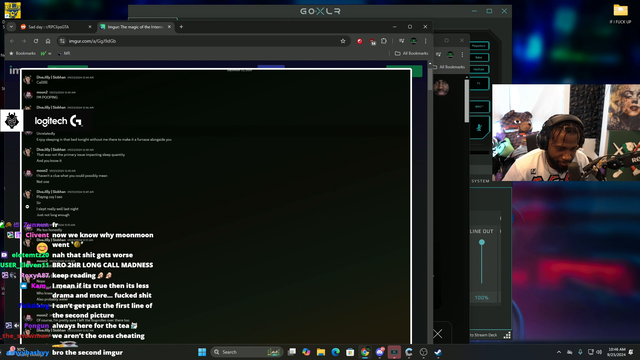The height and width of the screenshot is (360, 640).
Task: Open the Bookmarks folder in bookmarks bar
Action: pos(22,53)
